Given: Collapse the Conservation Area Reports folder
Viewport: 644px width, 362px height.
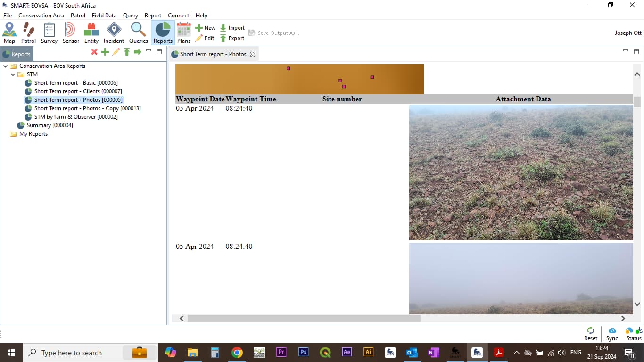Looking at the screenshot, I should coord(5,66).
